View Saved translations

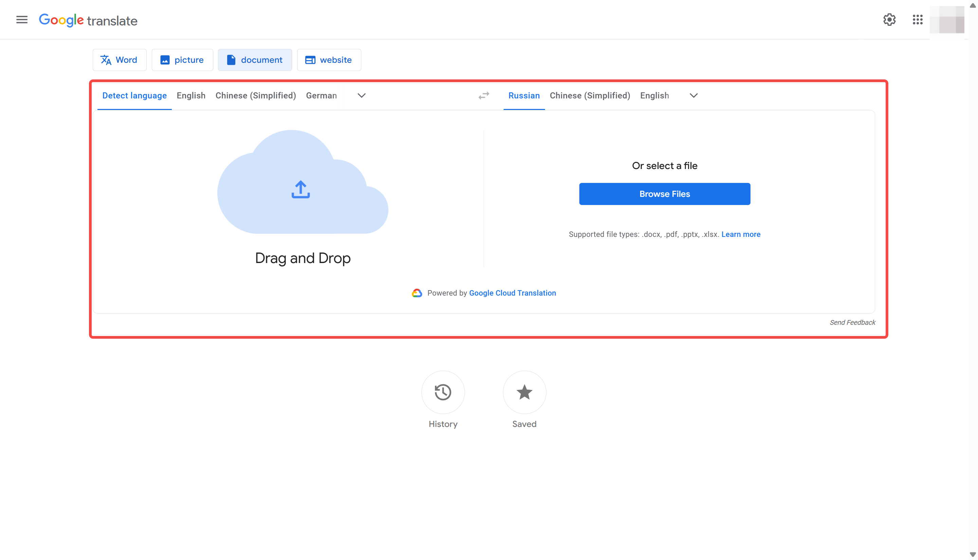pyautogui.click(x=524, y=392)
